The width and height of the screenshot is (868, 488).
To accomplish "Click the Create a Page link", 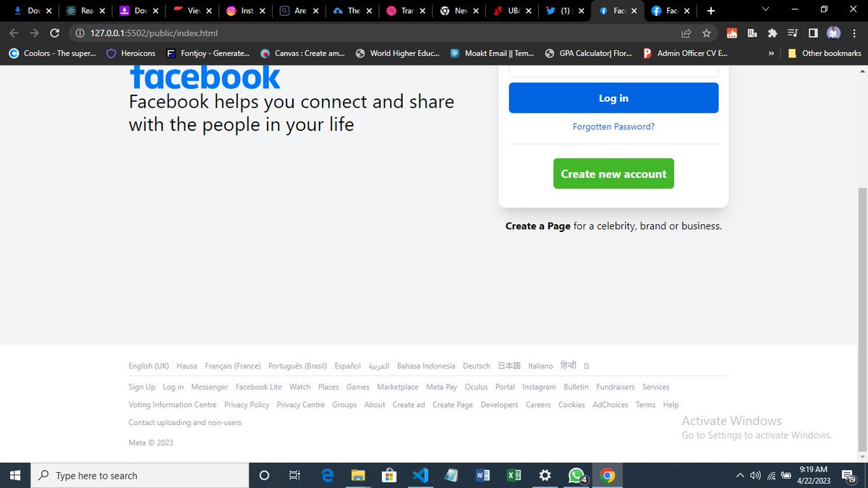I will pos(538,226).
